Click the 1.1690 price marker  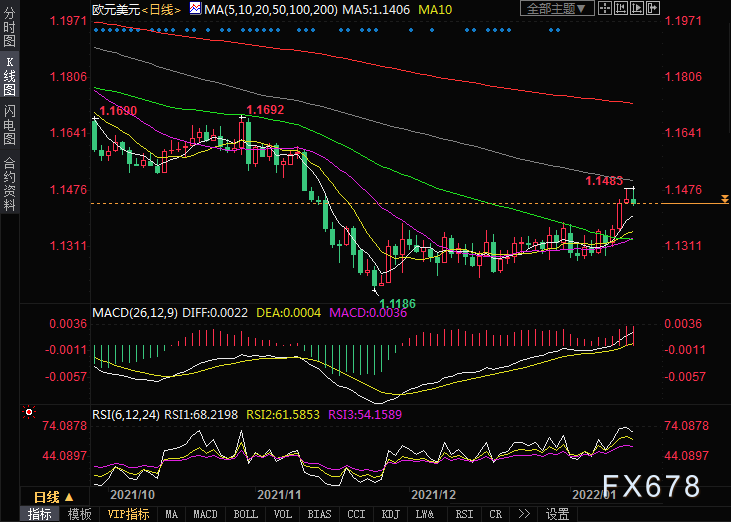coord(118,110)
